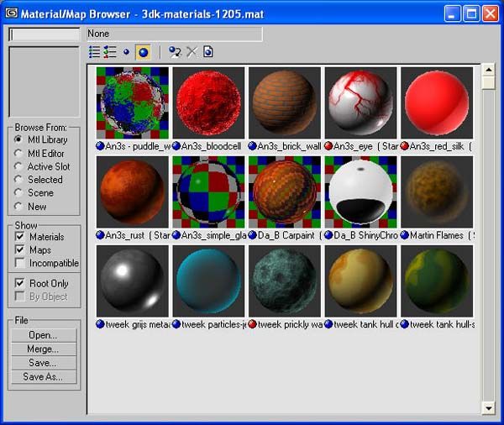Select the Da_B ShinyChrome thumbnail
Viewport: 504px width, 425px height.
pos(361,192)
